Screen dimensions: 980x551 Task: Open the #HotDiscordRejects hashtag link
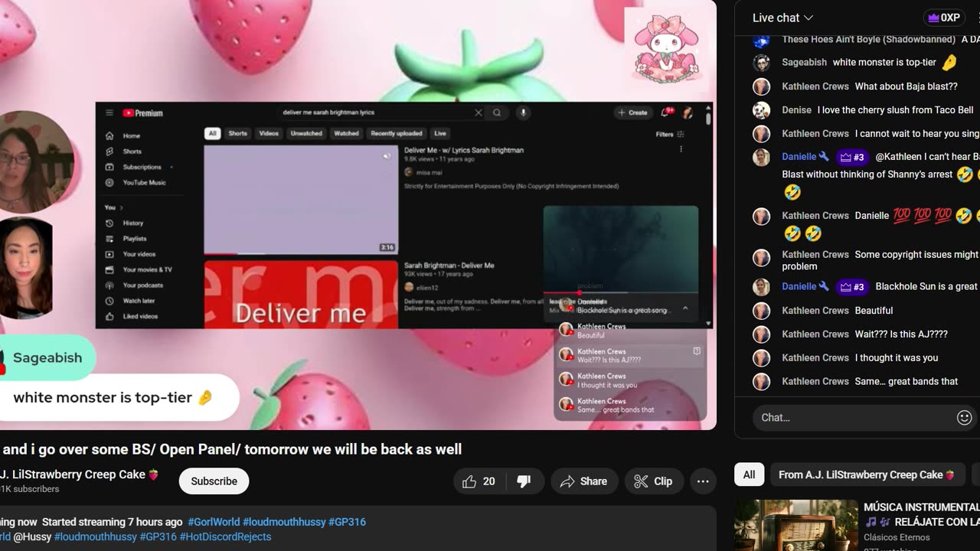tap(226, 537)
